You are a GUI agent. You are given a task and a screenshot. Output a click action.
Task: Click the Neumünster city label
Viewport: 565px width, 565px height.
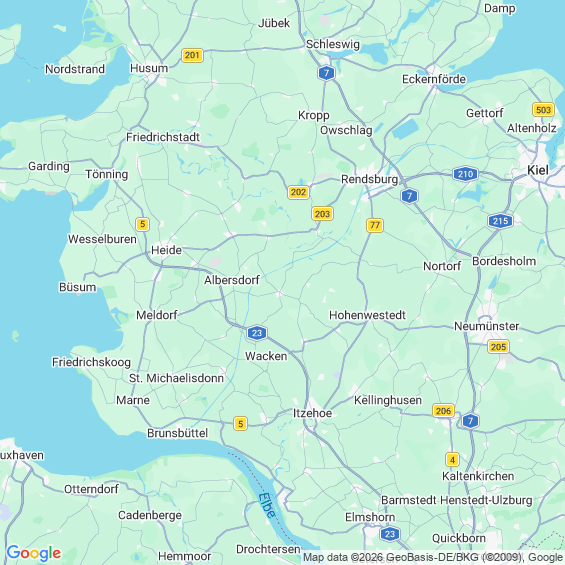[x=486, y=326]
